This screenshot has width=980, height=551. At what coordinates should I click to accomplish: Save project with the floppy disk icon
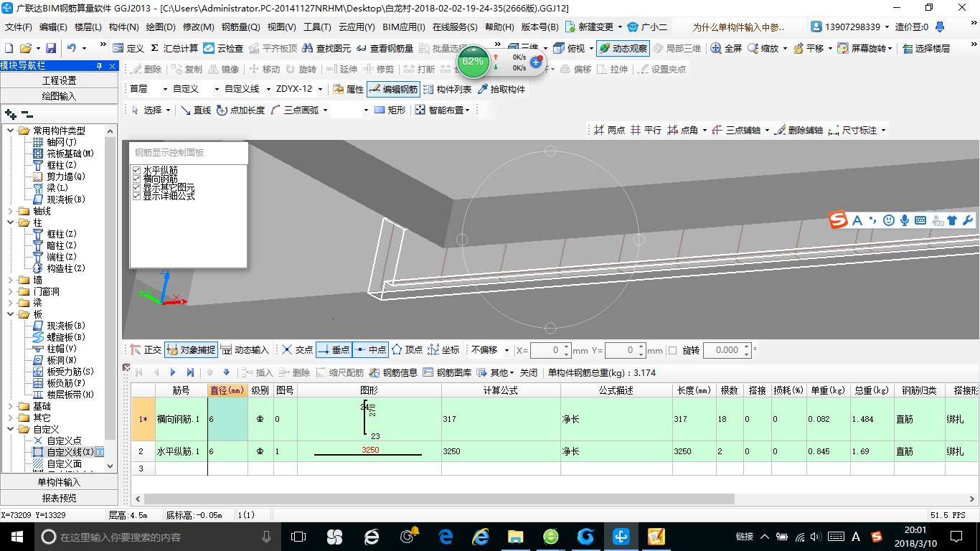(x=51, y=48)
